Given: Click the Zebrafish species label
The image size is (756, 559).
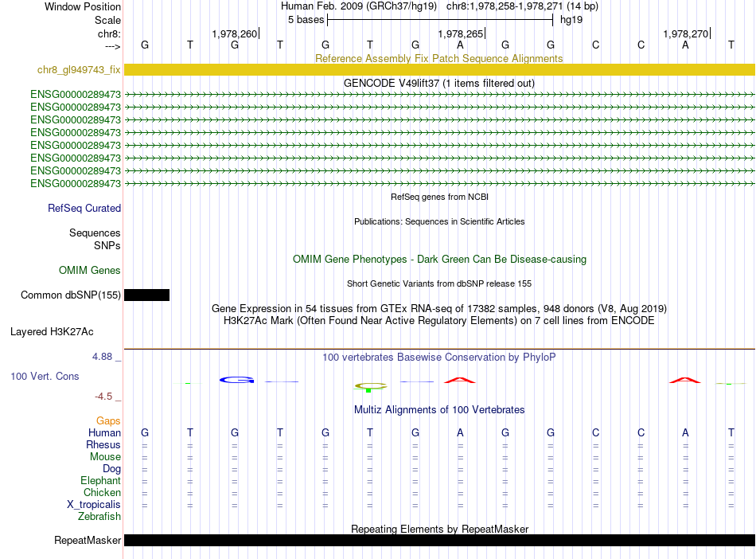Looking at the screenshot, I should [99, 517].
